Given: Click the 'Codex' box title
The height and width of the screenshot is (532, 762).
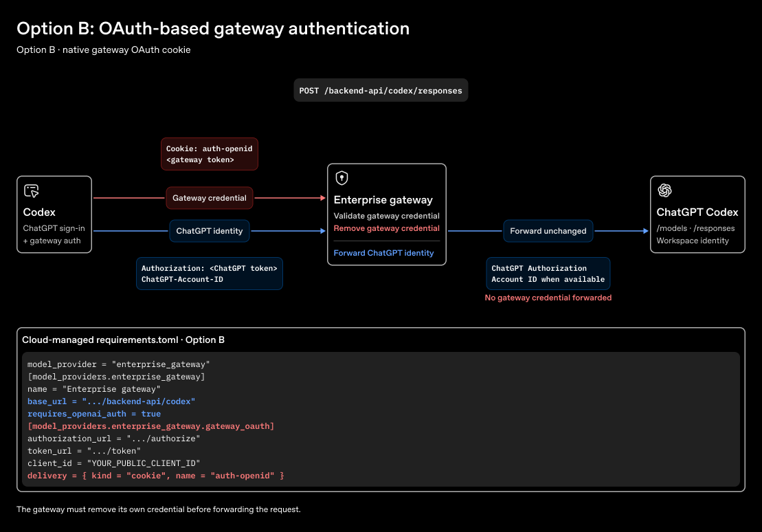Looking at the screenshot, I should 39,212.
